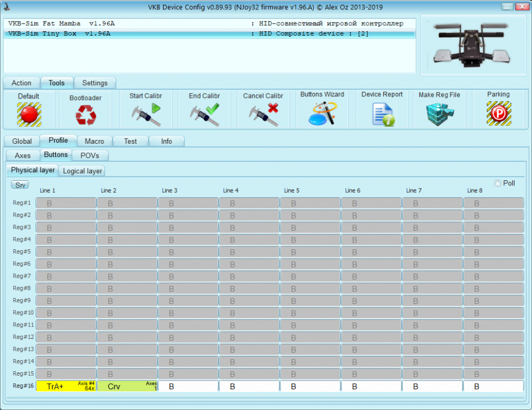Screen dimensions: 532x410
Task: Open the Settings tab
Action: [x=95, y=83]
